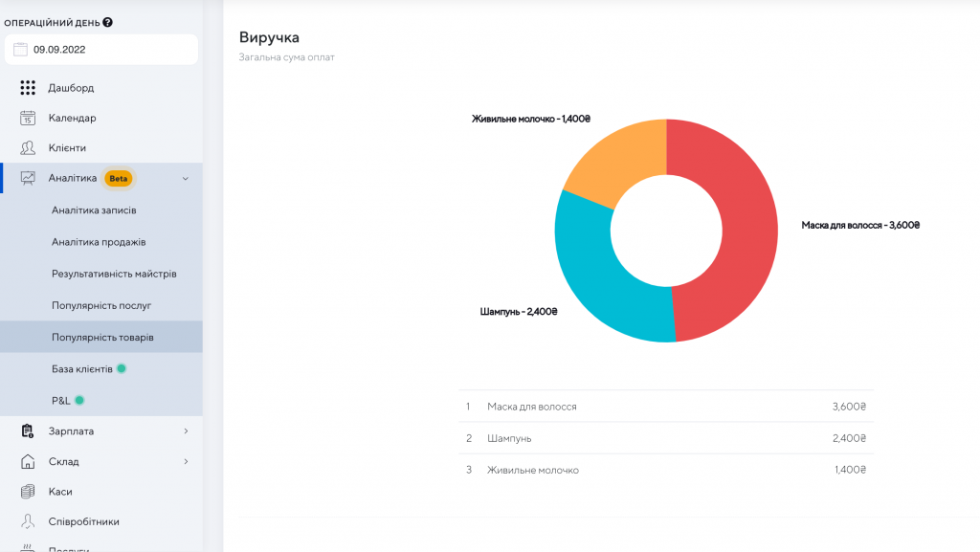Click the Calendar icon in sidebar
Viewport: 980px width, 552px height.
coord(28,119)
